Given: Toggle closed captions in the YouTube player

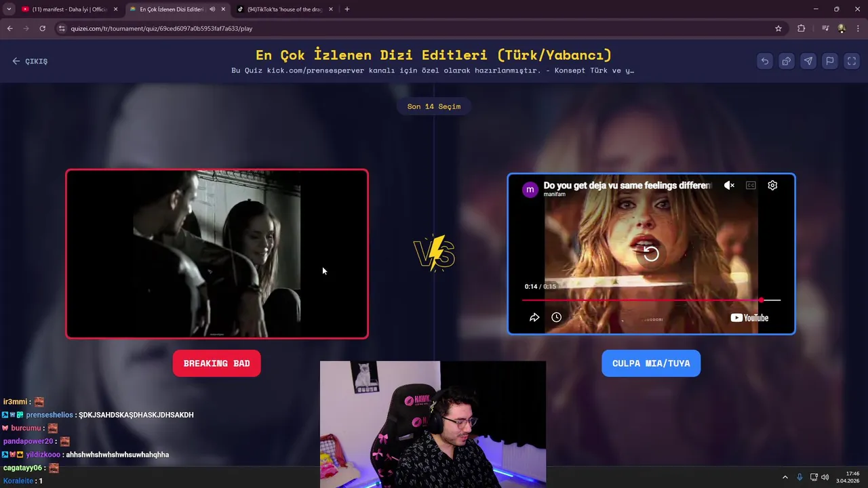Looking at the screenshot, I should pyautogui.click(x=751, y=185).
